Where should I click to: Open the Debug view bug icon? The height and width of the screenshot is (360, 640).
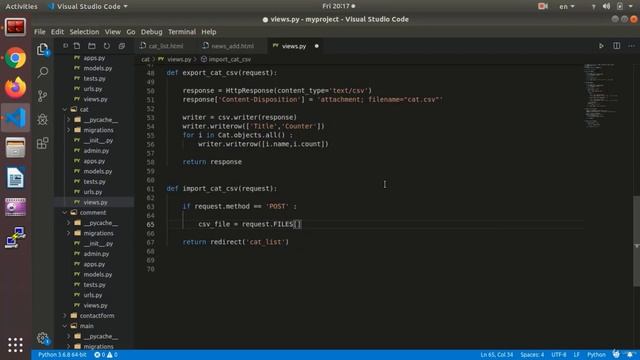(42, 119)
